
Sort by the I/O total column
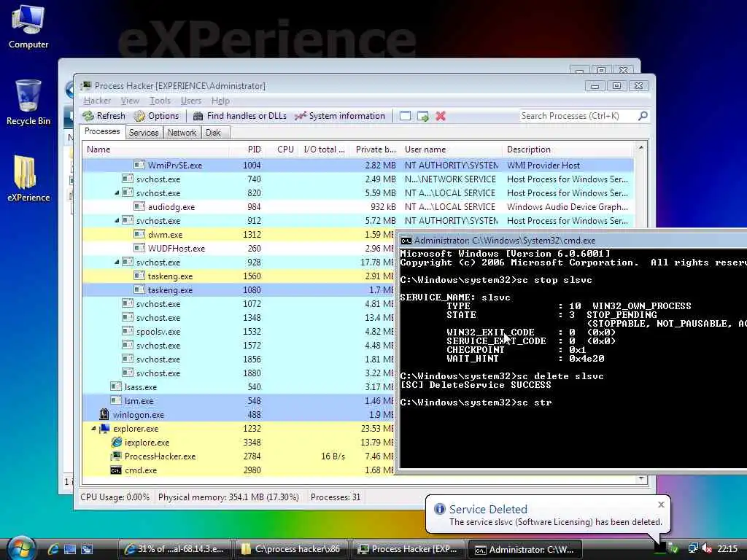coord(324,149)
